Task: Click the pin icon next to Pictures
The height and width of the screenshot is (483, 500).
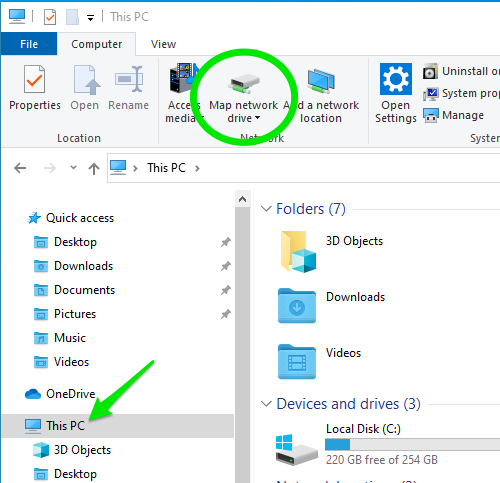Action: (x=226, y=314)
